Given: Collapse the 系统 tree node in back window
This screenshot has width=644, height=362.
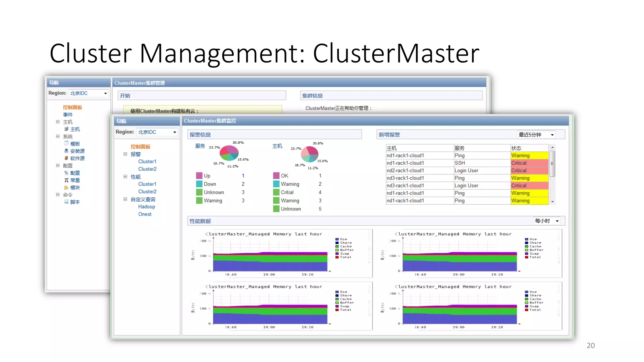Looking at the screenshot, I should click(58, 136).
